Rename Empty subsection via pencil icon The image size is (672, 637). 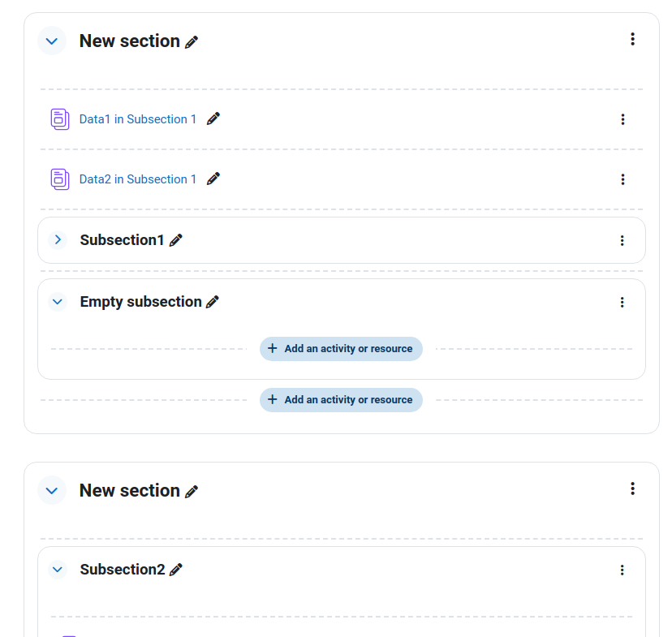coord(212,302)
